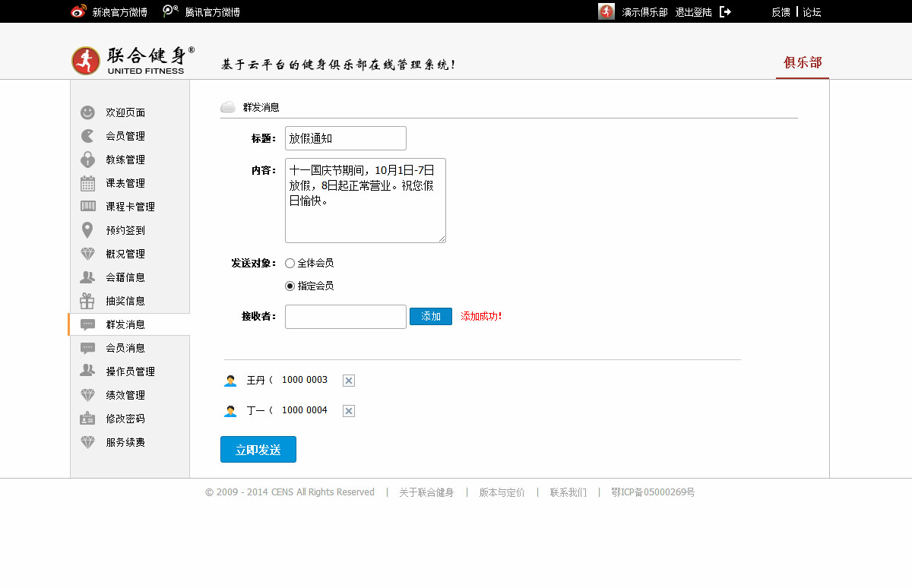Select the 全体会员 radio button

pyautogui.click(x=290, y=264)
